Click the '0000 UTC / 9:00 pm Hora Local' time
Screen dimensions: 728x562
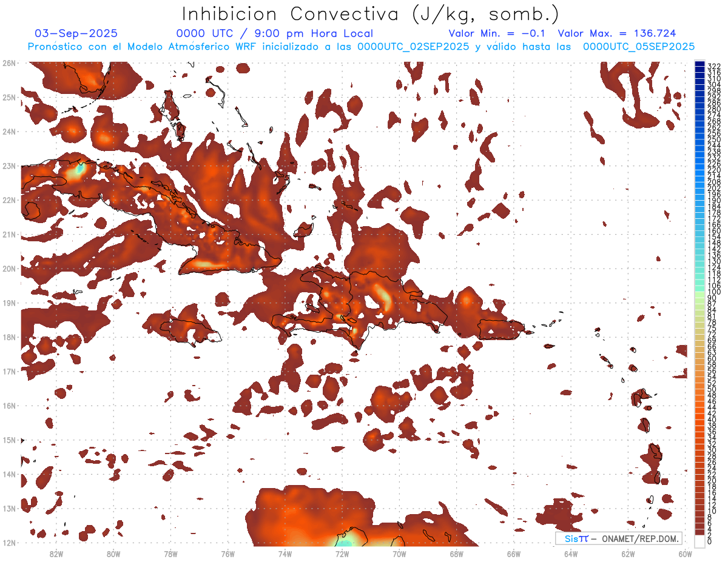click(x=274, y=33)
